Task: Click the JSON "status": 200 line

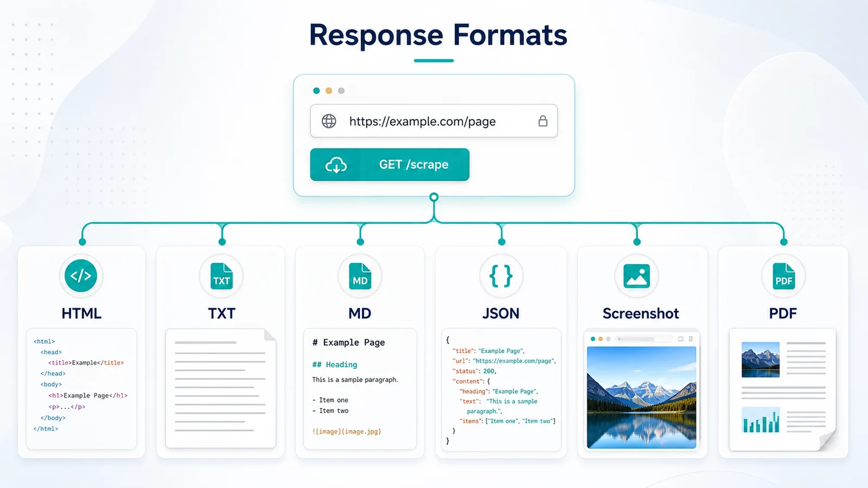Action: pyautogui.click(x=475, y=371)
